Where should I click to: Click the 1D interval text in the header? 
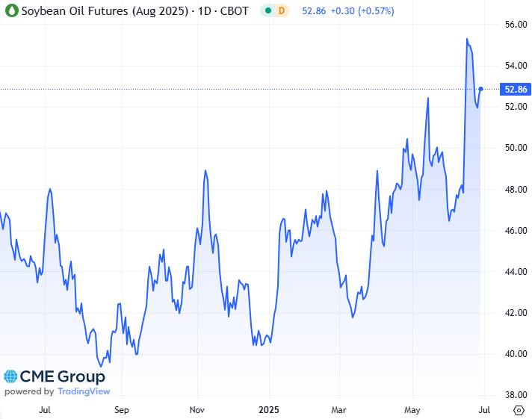tap(205, 11)
